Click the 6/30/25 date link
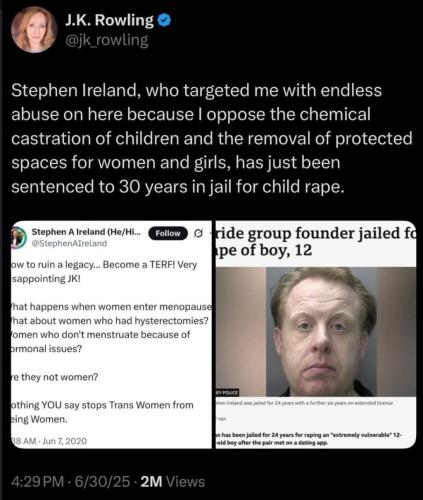The image size is (423, 500). coord(102,482)
